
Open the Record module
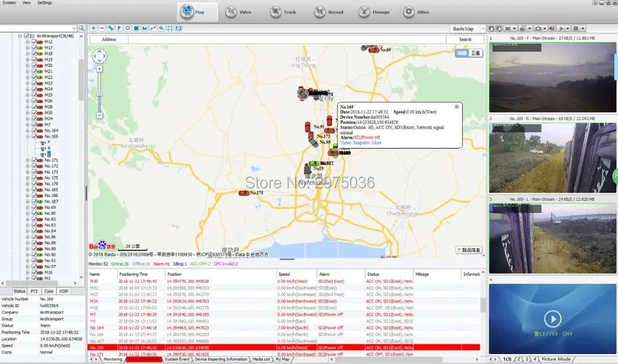click(x=328, y=12)
